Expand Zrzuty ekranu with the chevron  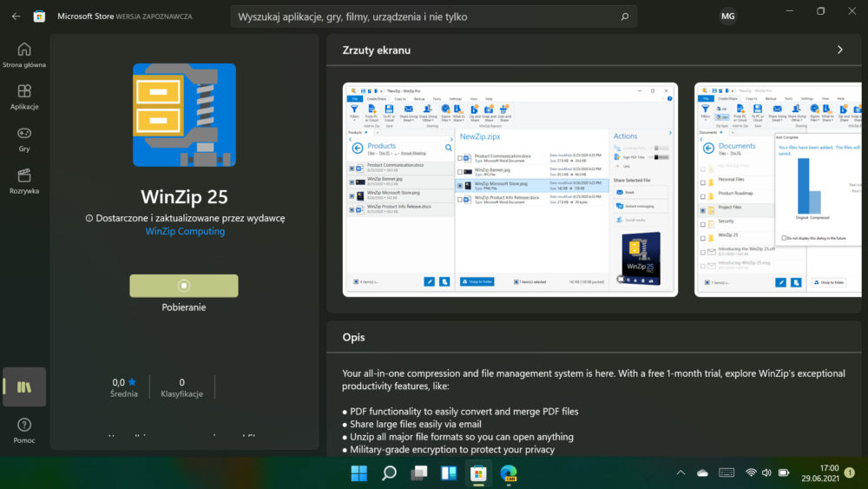[839, 50]
